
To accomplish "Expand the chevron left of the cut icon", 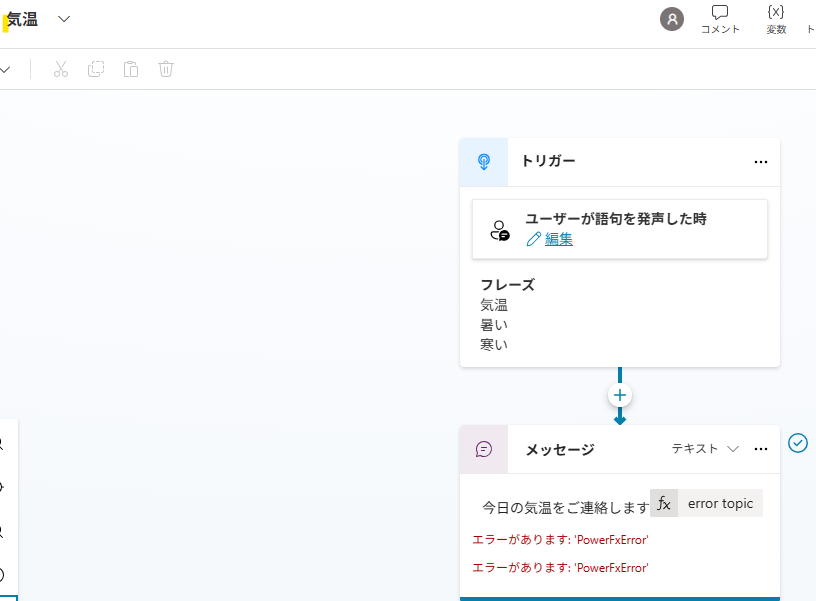I will pos(5,69).
